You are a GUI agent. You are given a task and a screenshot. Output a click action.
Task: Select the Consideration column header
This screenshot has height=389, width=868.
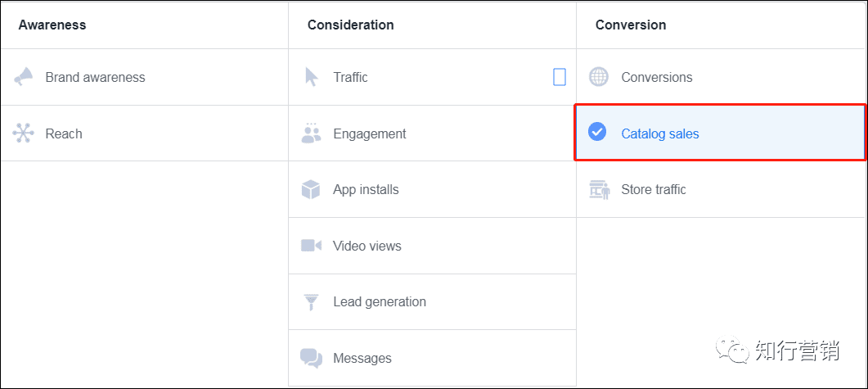click(x=350, y=25)
